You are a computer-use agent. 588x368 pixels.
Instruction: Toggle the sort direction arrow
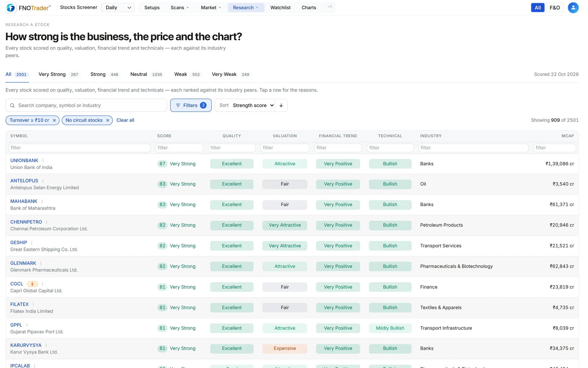tap(281, 105)
